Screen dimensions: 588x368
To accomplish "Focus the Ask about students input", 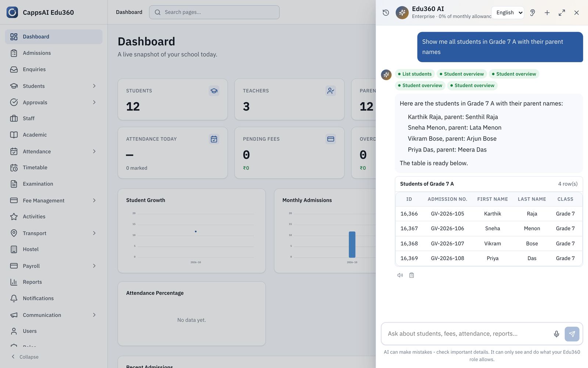I will point(467,334).
